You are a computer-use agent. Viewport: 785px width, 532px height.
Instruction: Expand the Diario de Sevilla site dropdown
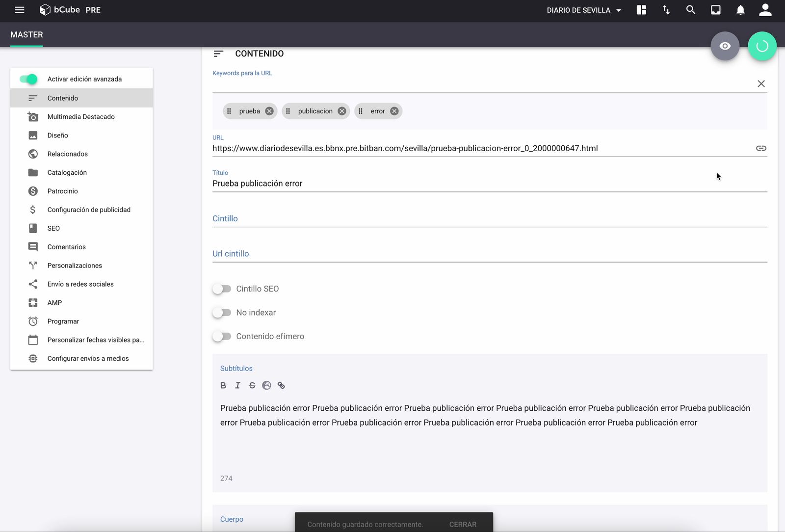[x=584, y=10]
